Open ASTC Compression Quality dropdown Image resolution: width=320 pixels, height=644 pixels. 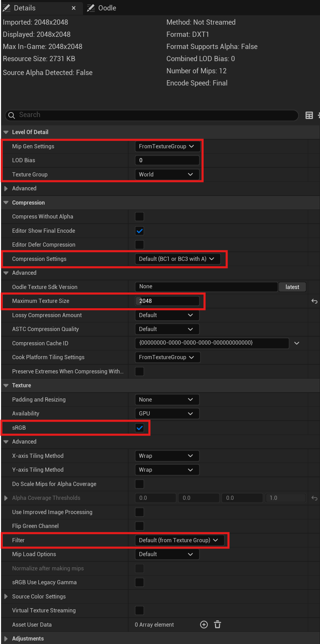tap(167, 329)
